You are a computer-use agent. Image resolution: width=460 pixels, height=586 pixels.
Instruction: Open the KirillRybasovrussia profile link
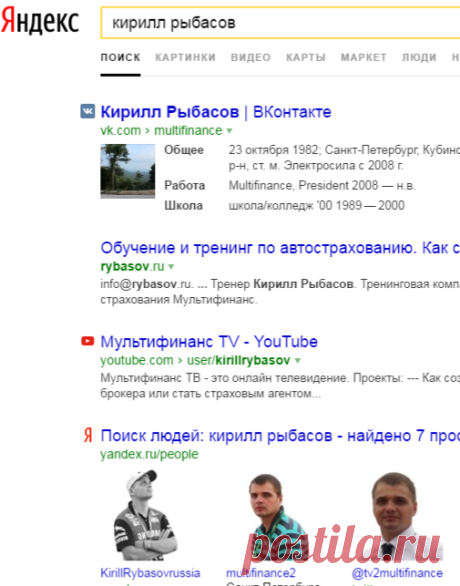click(150, 573)
